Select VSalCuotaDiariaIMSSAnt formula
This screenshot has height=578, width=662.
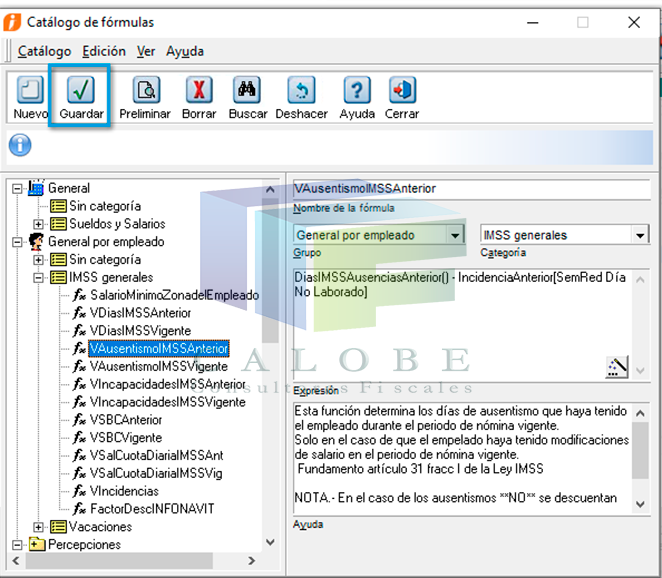click(x=156, y=455)
